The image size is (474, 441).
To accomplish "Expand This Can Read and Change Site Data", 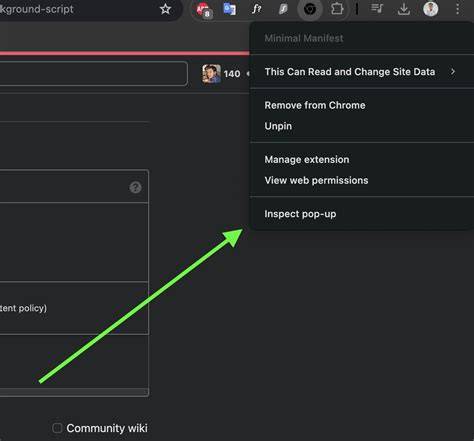I will coord(362,72).
